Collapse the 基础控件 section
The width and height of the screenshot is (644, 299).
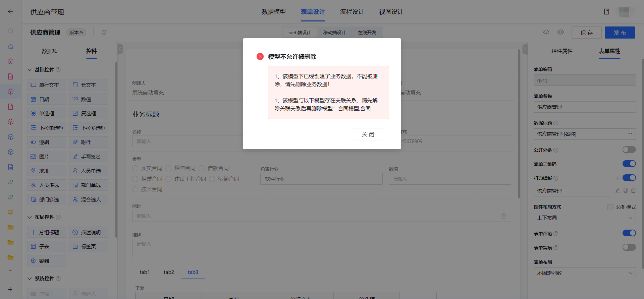coord(30,70)
